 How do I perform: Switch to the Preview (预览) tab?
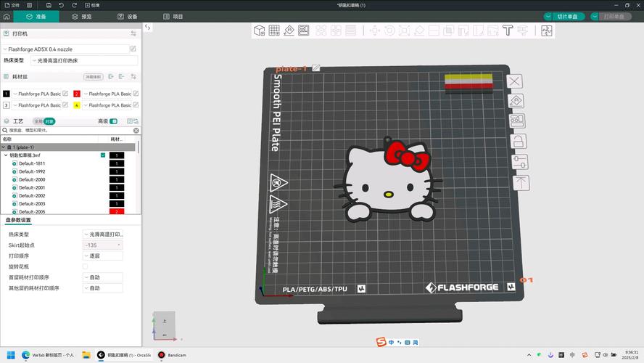pos(82,17)
